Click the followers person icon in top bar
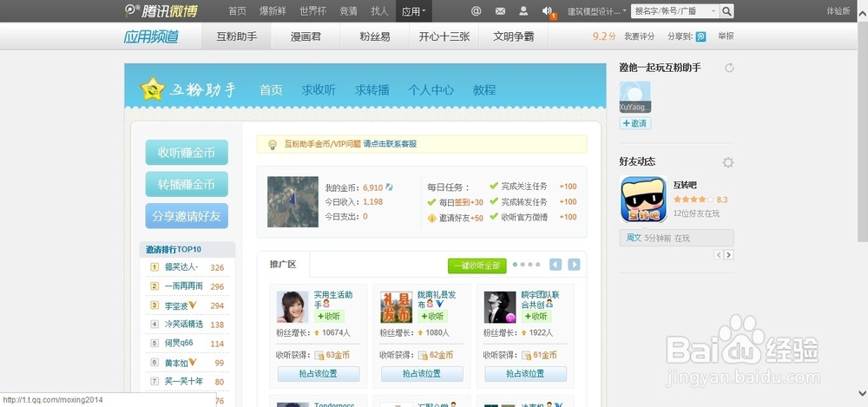 click(523, 11)
